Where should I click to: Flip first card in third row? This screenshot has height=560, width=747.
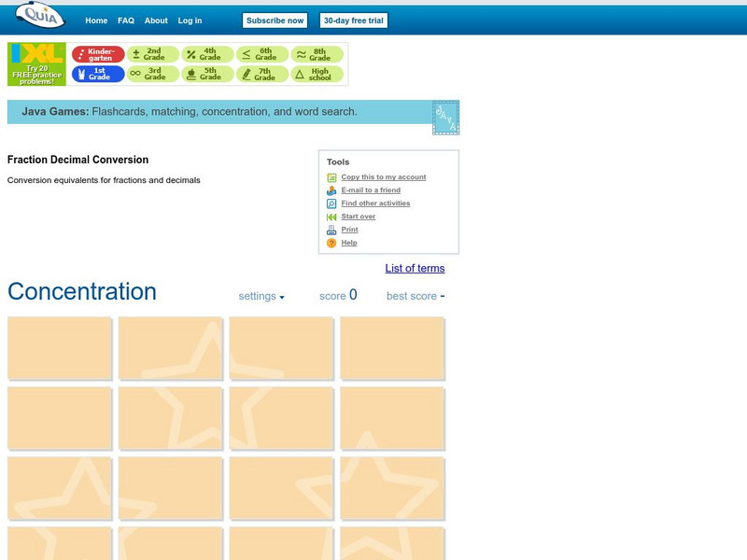click(x=60, y=488)
